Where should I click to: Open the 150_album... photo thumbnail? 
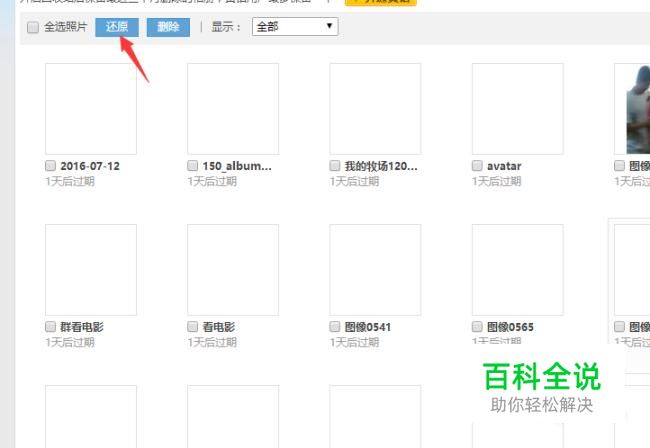[233, 109]
